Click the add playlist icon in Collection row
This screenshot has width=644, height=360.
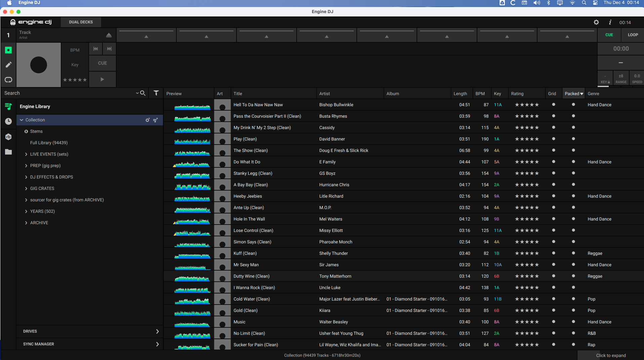click(156, 120)
